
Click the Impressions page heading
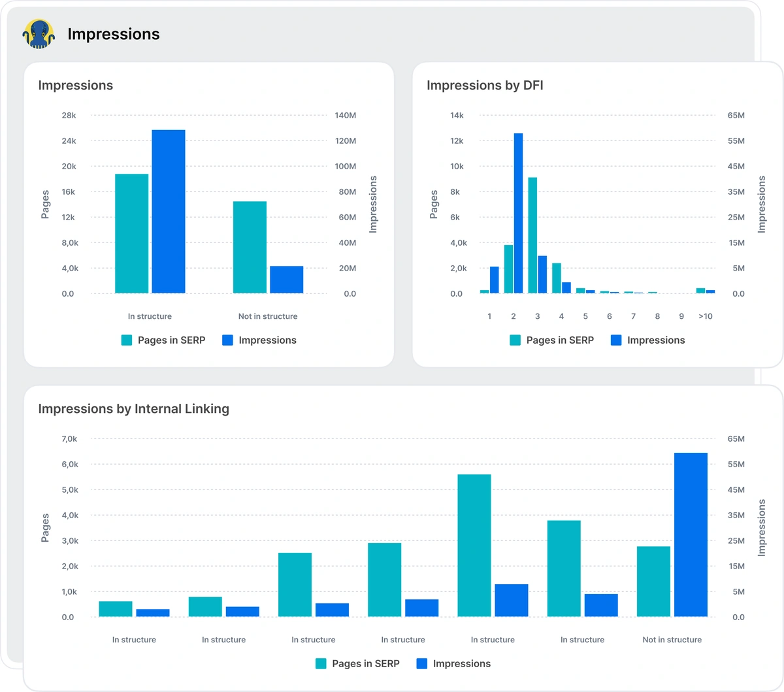point(114,34)
